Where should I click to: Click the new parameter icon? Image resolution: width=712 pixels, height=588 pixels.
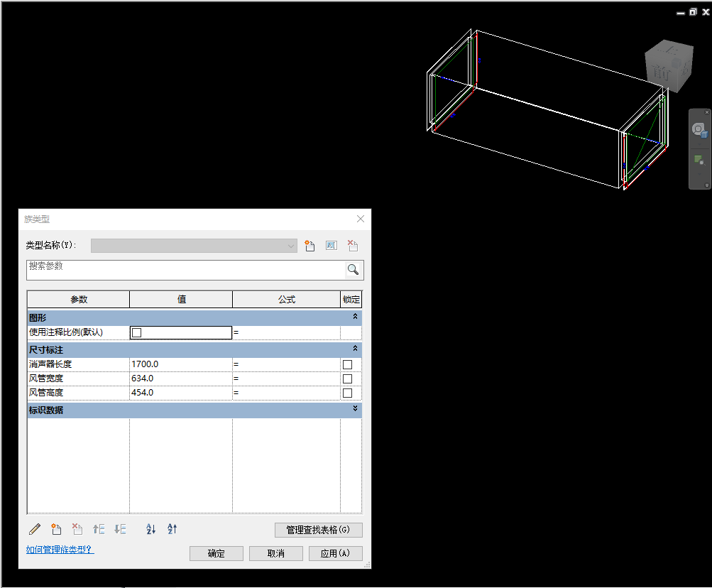(x=56, y=529)
